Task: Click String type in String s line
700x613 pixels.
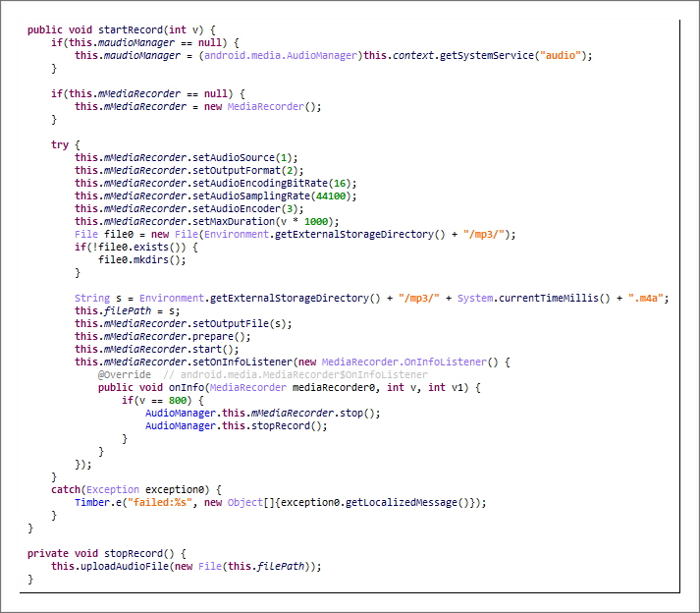Action: [x=92, y=298]
